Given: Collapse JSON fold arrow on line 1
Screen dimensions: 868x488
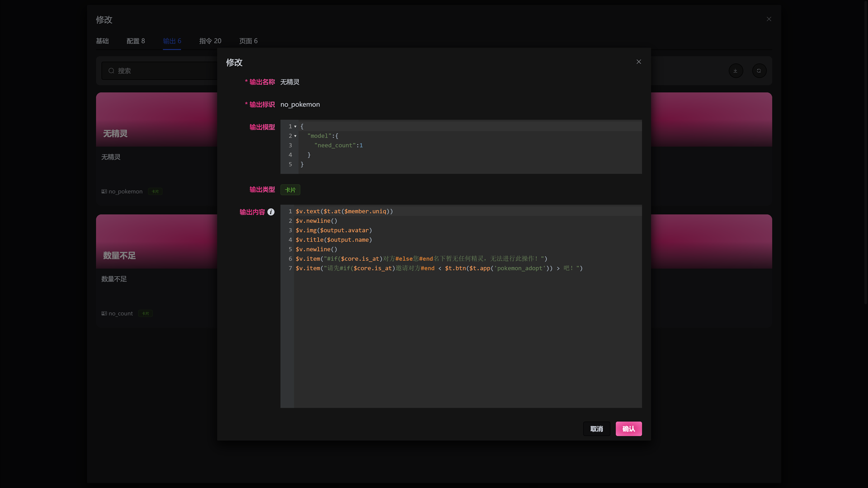Looking at the screenshot, I should [295, 127].
